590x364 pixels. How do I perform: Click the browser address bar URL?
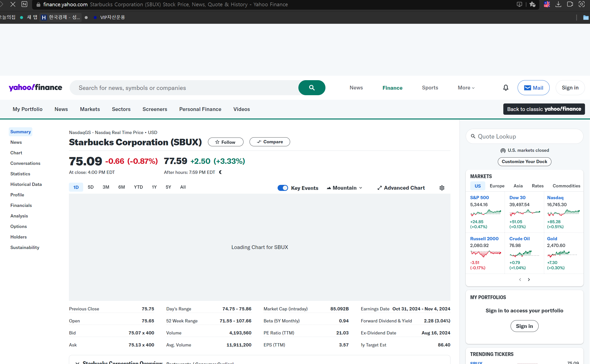click(65, 4)
